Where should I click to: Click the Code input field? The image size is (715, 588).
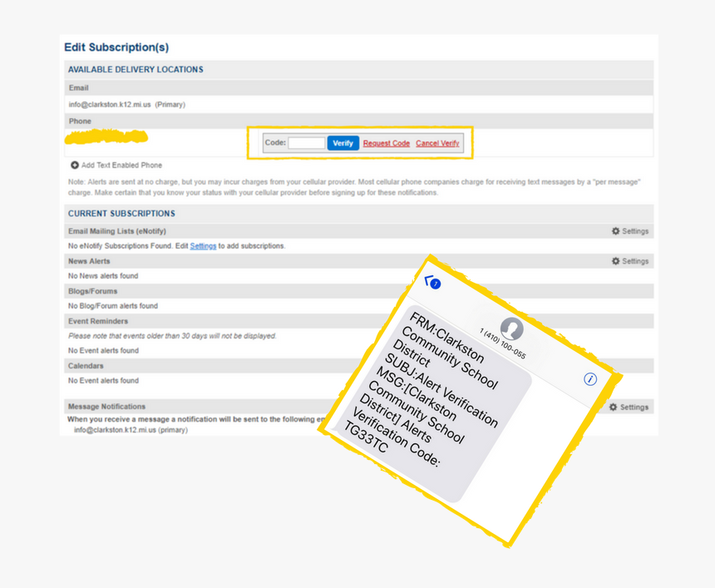[307, 143]
